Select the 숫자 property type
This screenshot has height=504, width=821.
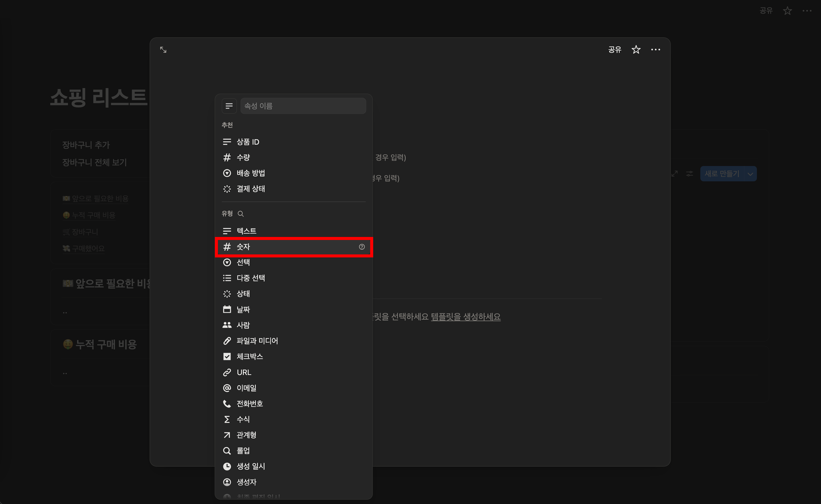click(243, 247)
